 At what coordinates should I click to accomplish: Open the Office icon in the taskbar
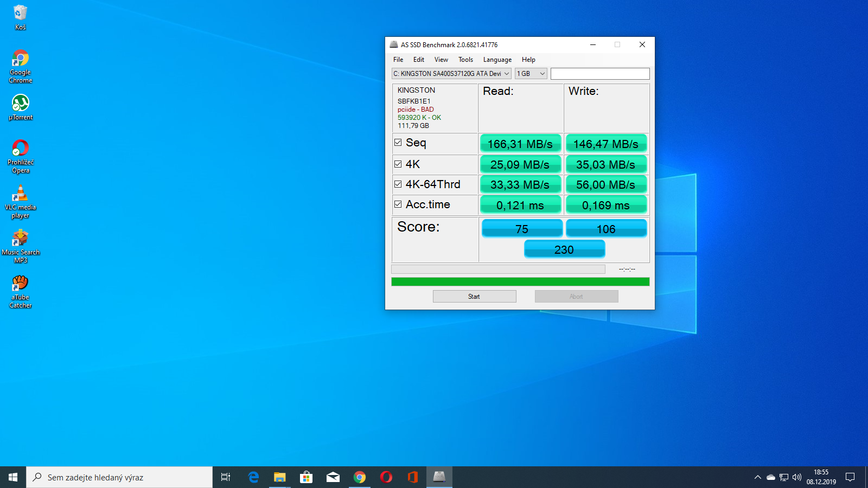[x=412, y=477]
